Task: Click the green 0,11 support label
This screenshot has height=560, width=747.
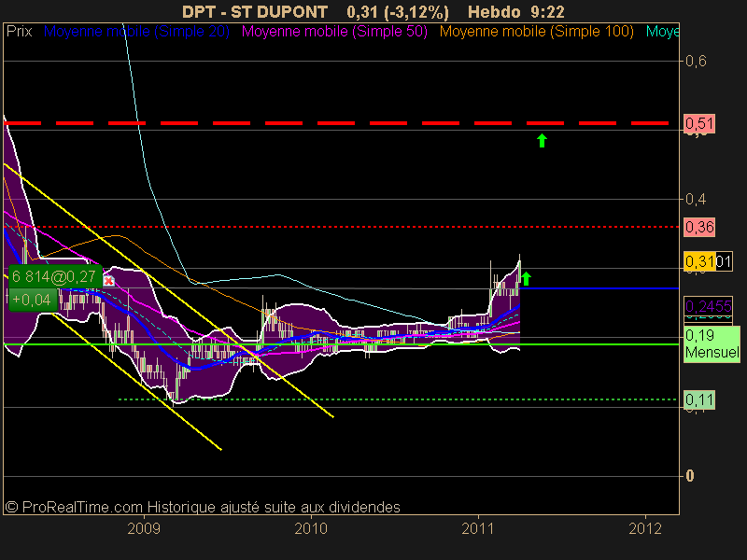Action: coord(698,399)
